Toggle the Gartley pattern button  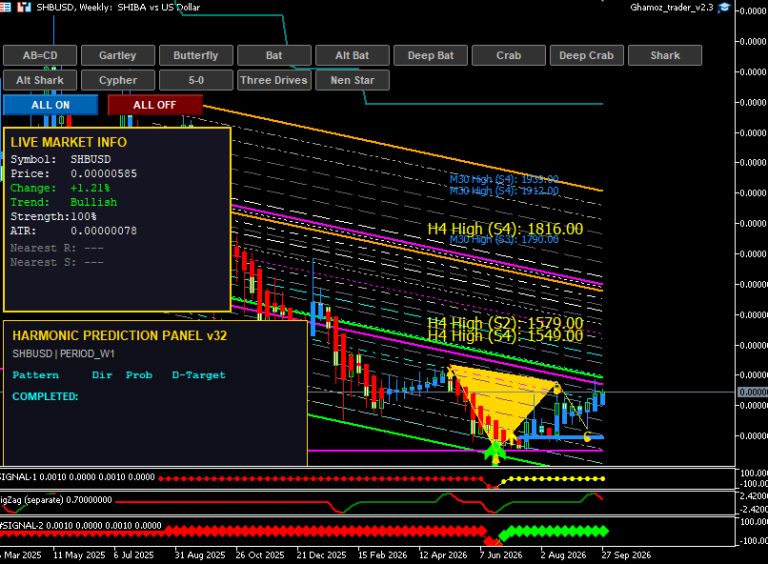click(118, 55)
